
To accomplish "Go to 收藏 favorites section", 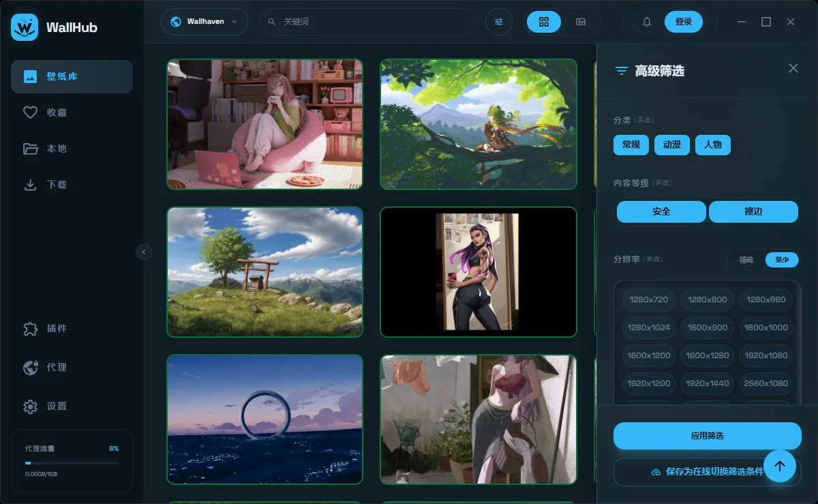I will pos(72,112).
